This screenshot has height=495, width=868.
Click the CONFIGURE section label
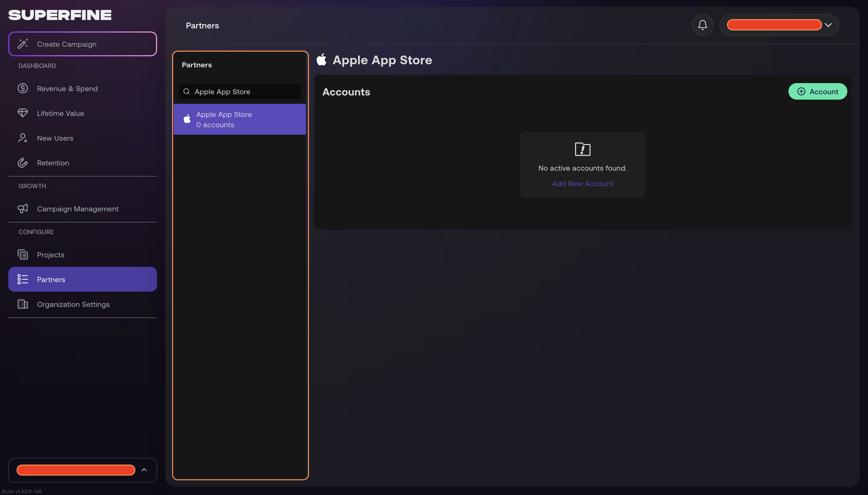[x=36, y=232]
